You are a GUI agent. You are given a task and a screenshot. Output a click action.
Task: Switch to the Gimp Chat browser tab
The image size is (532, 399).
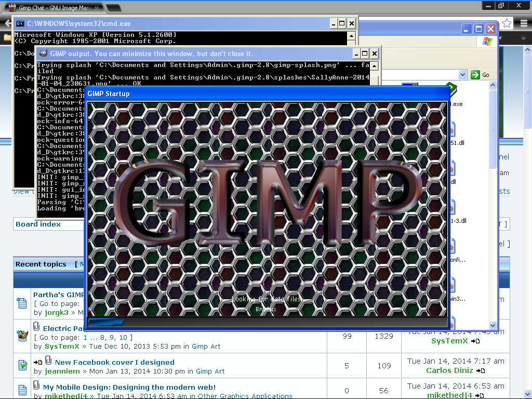54,7
